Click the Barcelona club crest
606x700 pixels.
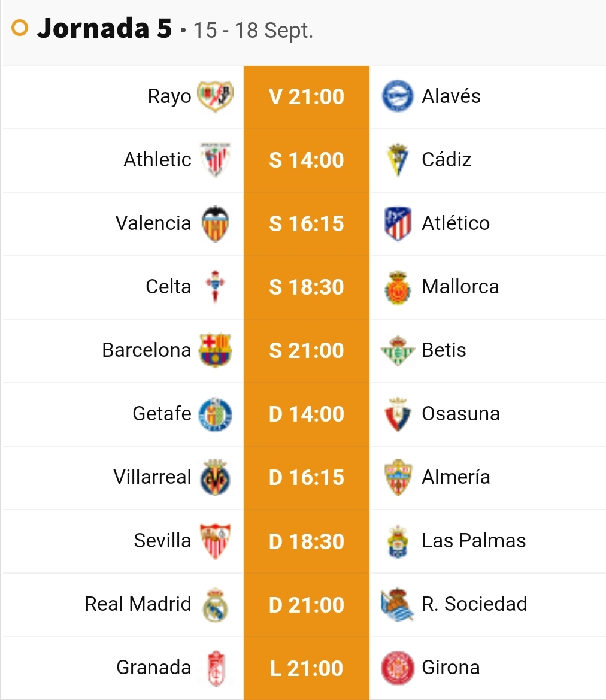pyautogui.click(x=215, y=350)
